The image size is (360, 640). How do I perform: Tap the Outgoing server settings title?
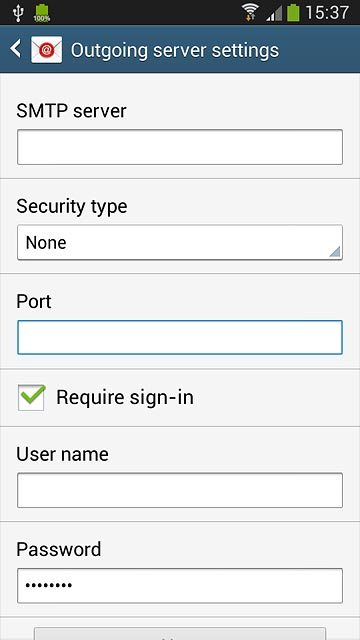(x=175, y=50)
